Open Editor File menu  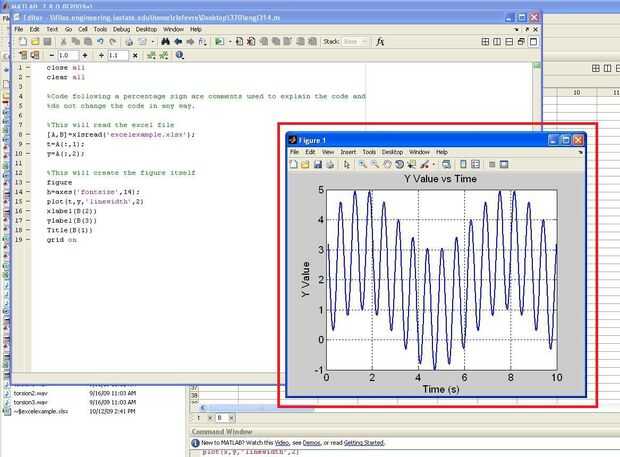pos(19,29)
